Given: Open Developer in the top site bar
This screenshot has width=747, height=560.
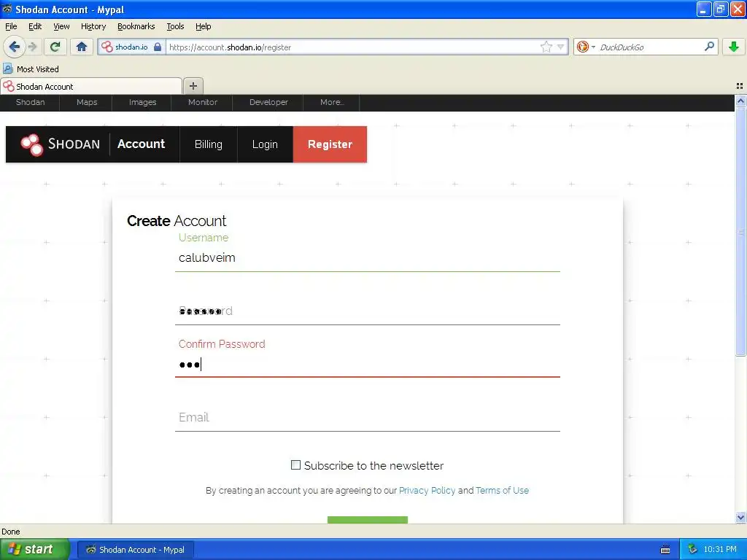Looking at the screenshot, I should pos(268,102).
